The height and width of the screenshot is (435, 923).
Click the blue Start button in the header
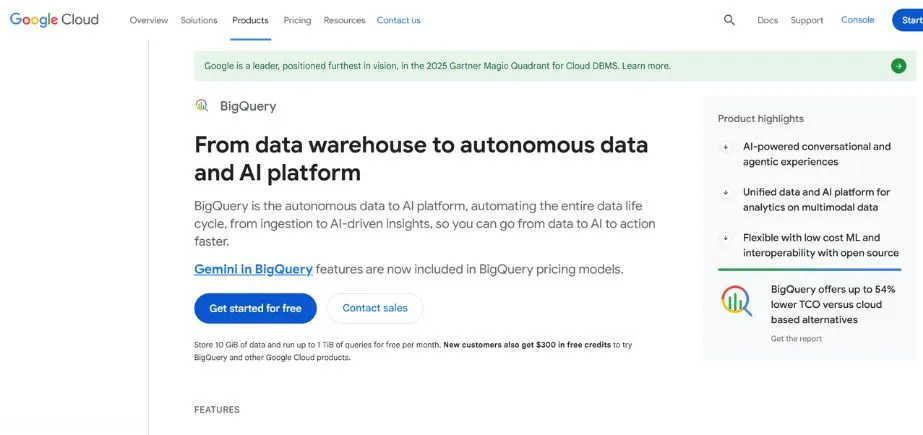908,20
